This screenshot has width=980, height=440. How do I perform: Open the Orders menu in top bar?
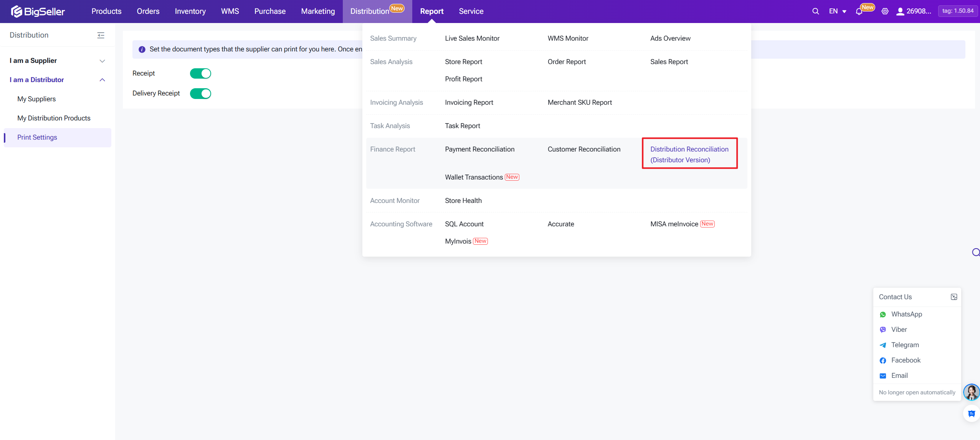point(148,12)
